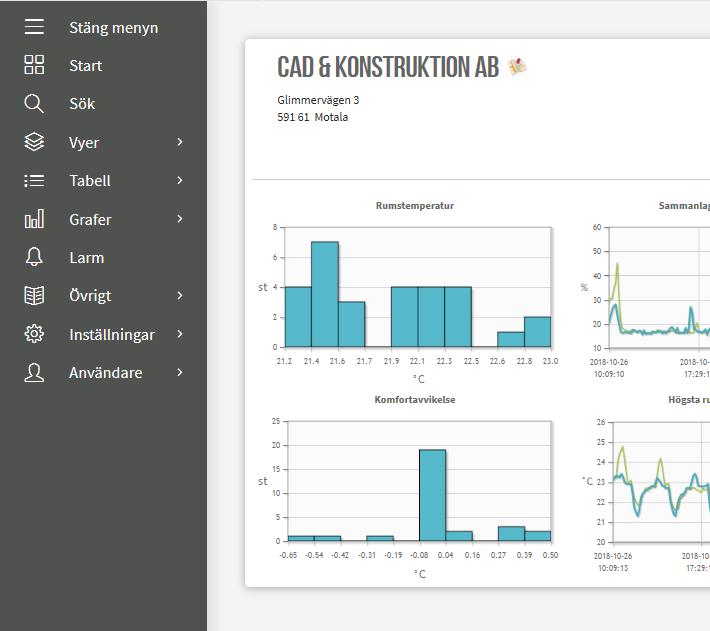Expand the Vyer submenu chevron

pos(180,142)
